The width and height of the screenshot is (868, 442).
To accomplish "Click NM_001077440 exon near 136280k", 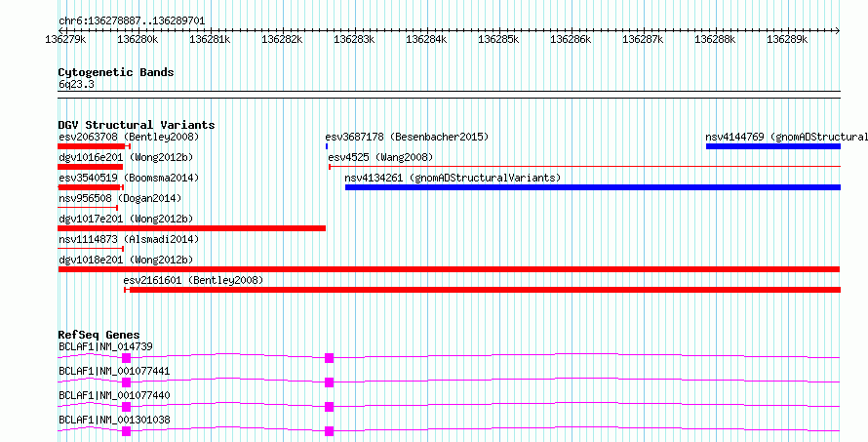I will [x=126, y=407].
